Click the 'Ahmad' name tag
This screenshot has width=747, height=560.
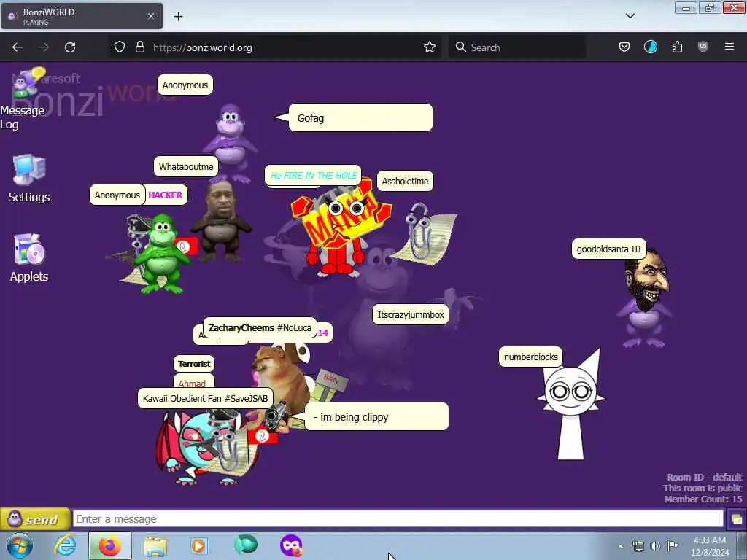click(193, 382)
